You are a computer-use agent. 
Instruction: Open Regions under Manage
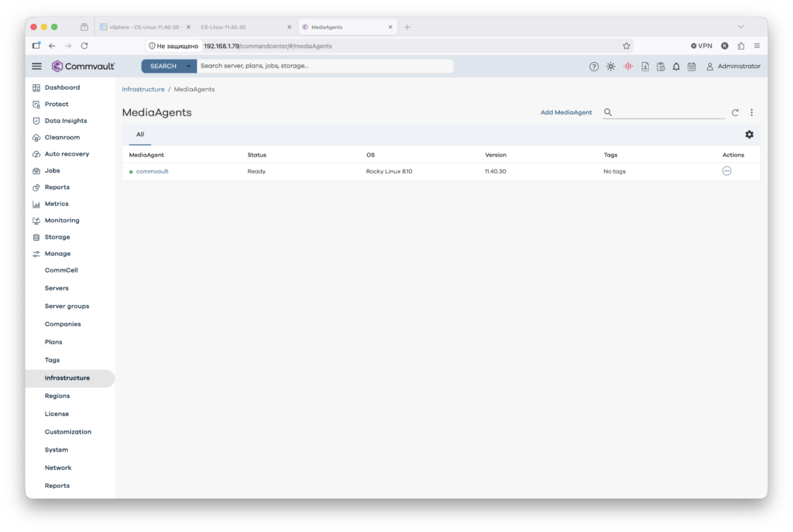(57, 396)
